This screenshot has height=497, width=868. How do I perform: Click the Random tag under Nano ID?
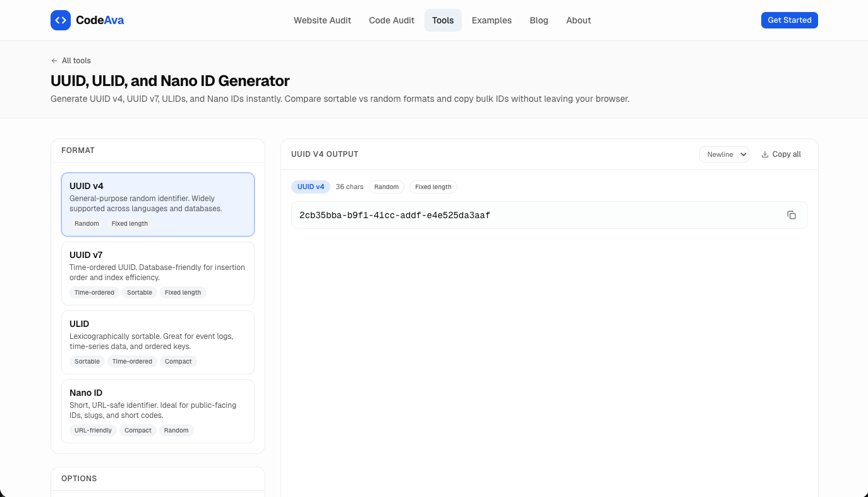tap(176, 431)
